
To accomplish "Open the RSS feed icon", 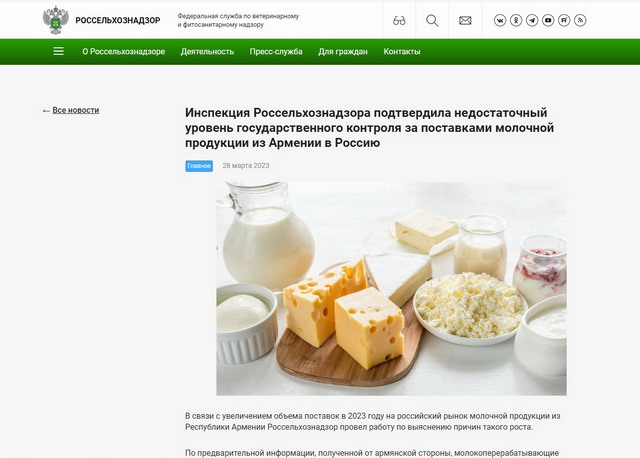I will pos(580,20).
